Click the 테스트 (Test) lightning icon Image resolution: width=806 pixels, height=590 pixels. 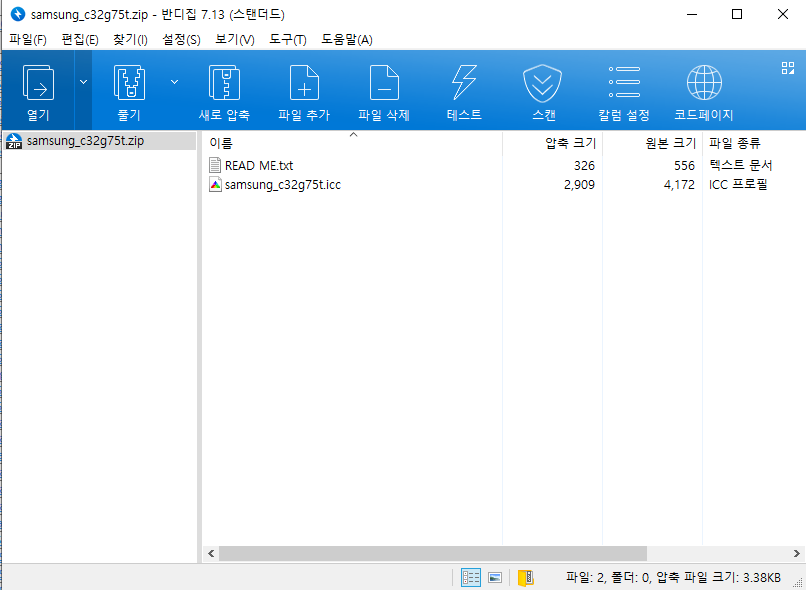(464, 82)
